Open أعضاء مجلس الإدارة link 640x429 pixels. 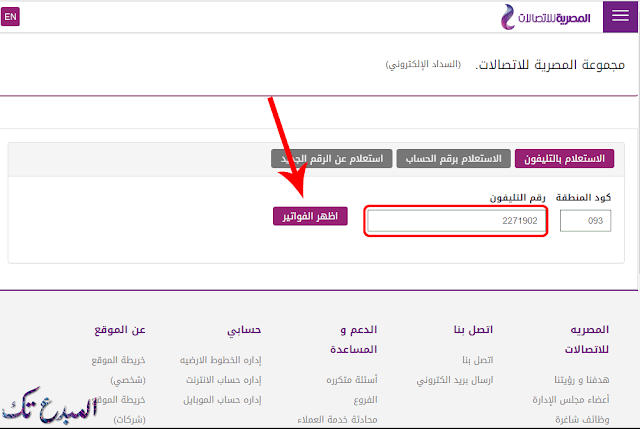pyautogui.click(x=586, y=399)
